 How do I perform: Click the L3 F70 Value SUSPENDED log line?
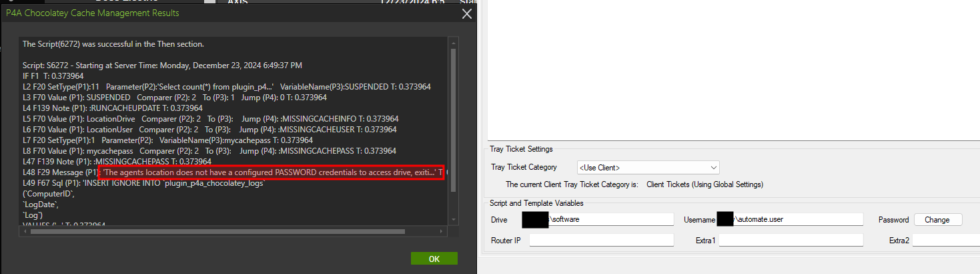(175, 98)
